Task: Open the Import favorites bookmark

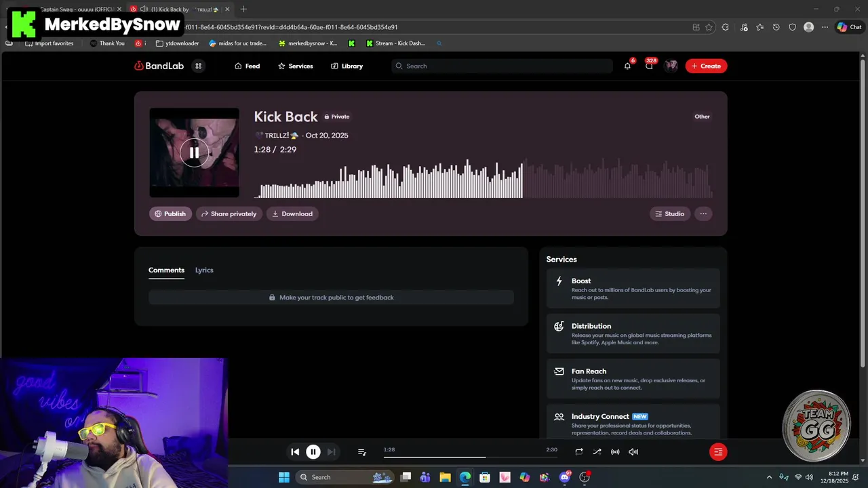Action: pos(49,43)
